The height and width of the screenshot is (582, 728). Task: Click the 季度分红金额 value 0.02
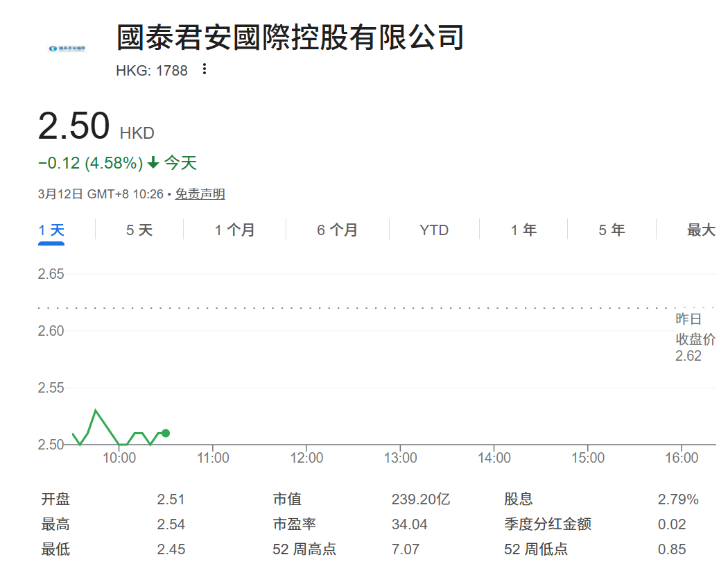(672, 524)
